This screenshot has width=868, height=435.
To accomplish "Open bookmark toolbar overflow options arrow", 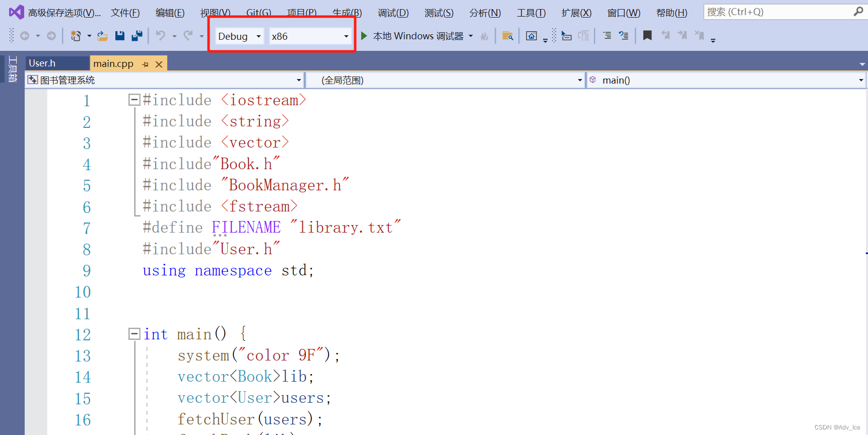I will click(713, 40).
